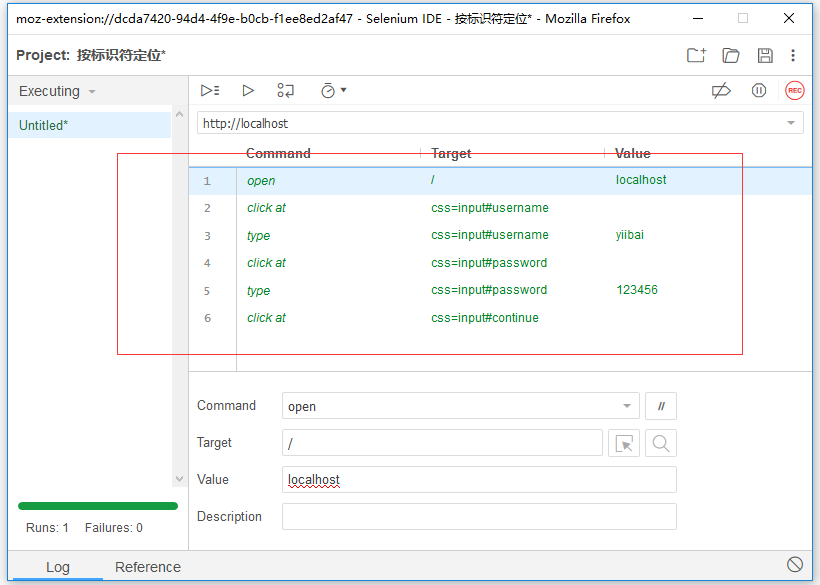Click value 123456 in row 5
Viewport: 820px width, 585px height.
tap(636, 290)
